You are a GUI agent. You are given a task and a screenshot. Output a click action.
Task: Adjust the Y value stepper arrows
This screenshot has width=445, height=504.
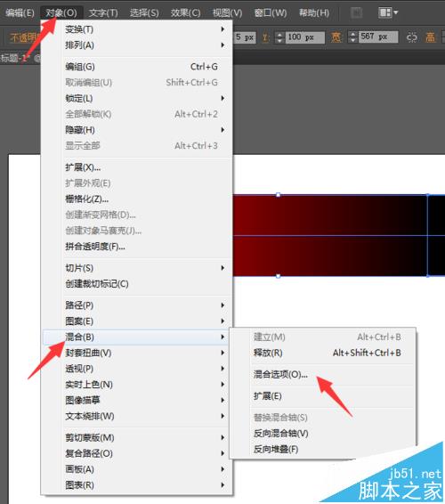point(279,37)
